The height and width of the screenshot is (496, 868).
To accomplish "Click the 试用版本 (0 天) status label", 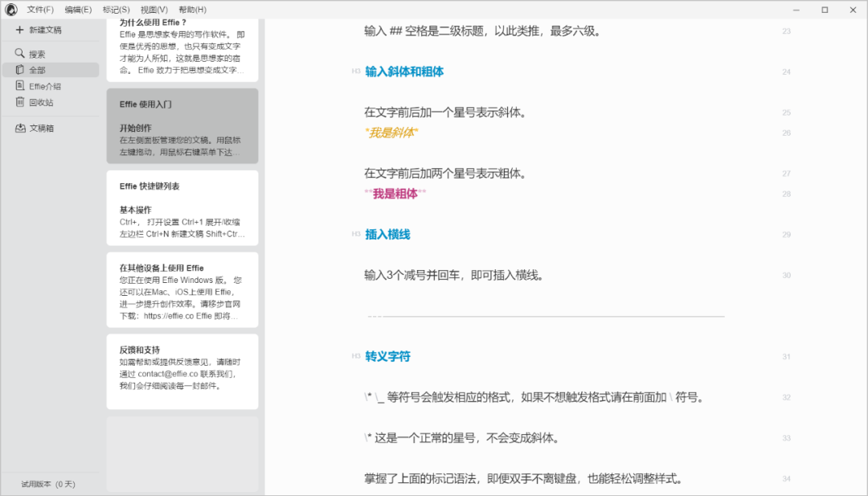I will coord(48,484).
